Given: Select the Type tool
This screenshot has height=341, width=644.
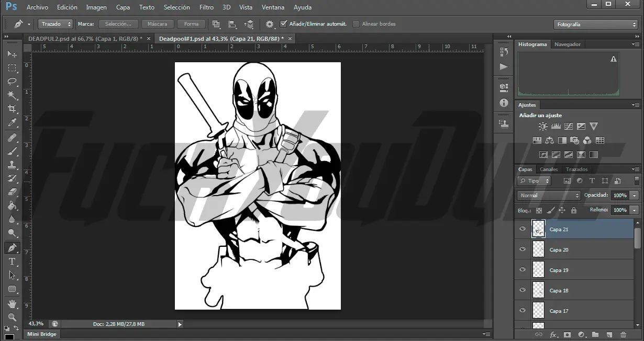Looking at the screenshot, I should 12,262.
